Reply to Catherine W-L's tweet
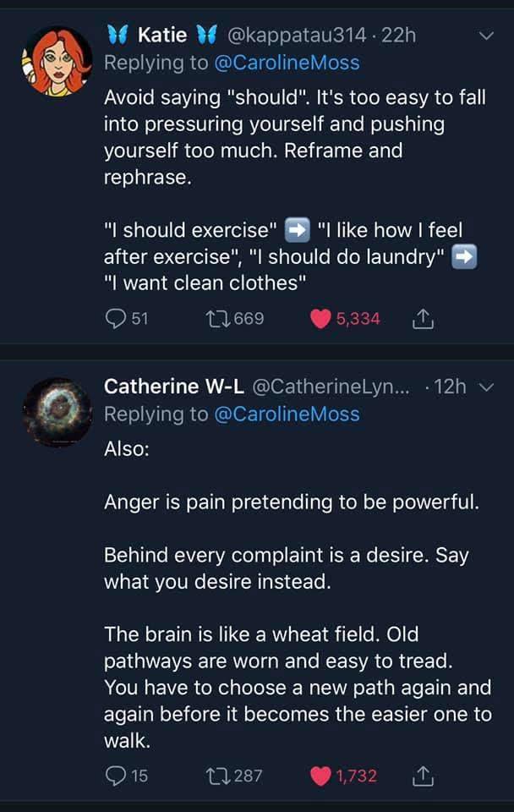514x812 pixels. click(x=115, y=776)
